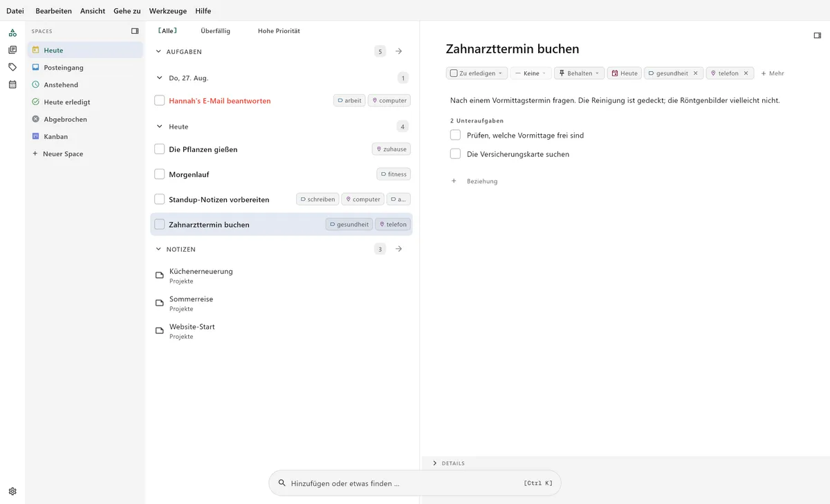Check off Zahnarzttermin buchen in list
The height and width of the screenshot is (504, 830).
click(x=160, y=224)
